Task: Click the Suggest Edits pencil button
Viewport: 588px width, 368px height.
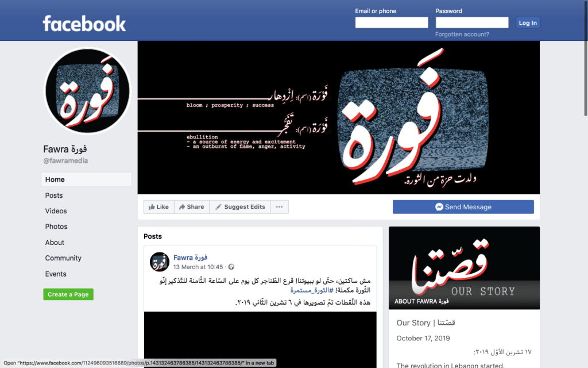Action: click(240, 207)
